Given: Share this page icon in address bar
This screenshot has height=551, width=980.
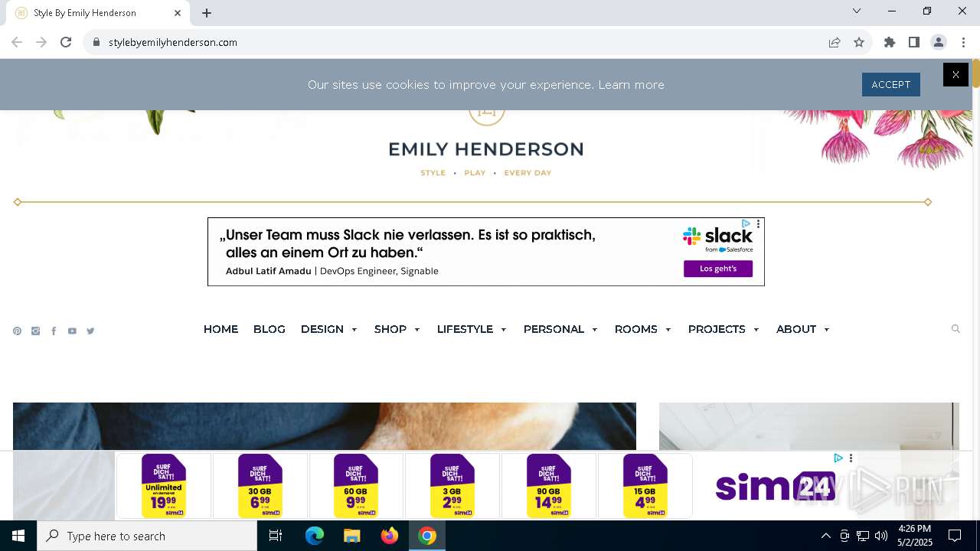Looking at the screenshot, I should pos(835,42).
